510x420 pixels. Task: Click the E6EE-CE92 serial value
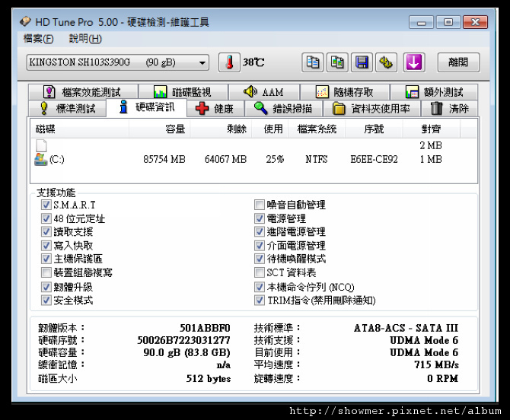374,159
